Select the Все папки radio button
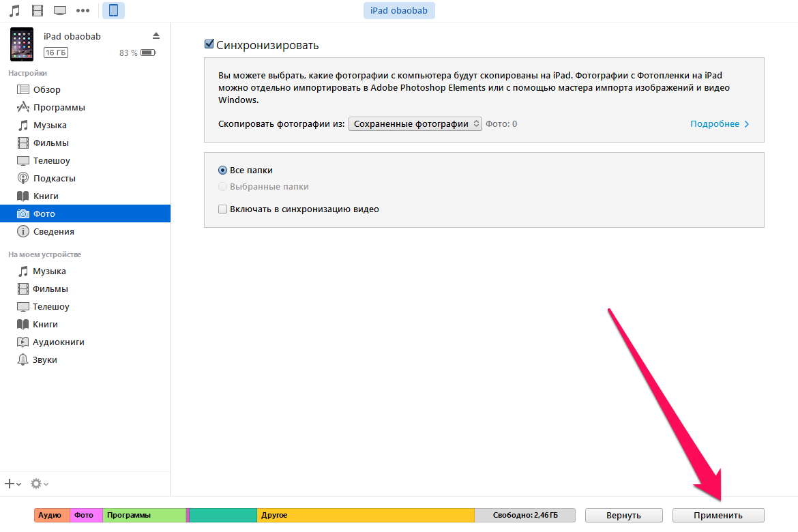Screen dimensions: 798x532 [x=222, y=171]
